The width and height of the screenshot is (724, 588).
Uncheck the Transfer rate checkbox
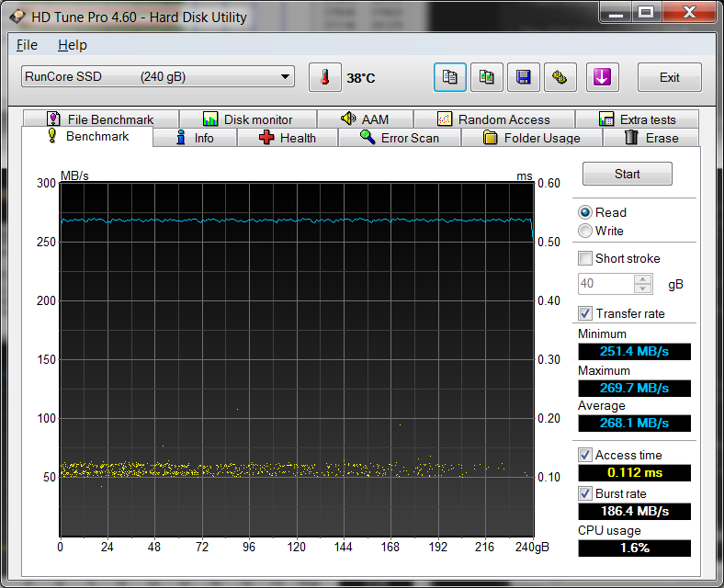pos(585,313)
